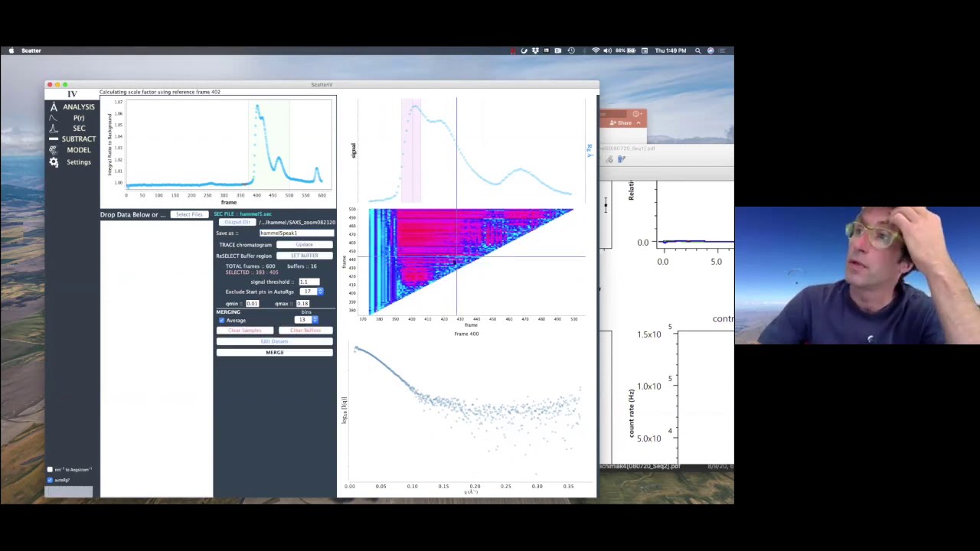Click the qmin value field
980x551 pixels.
point(252,304)
